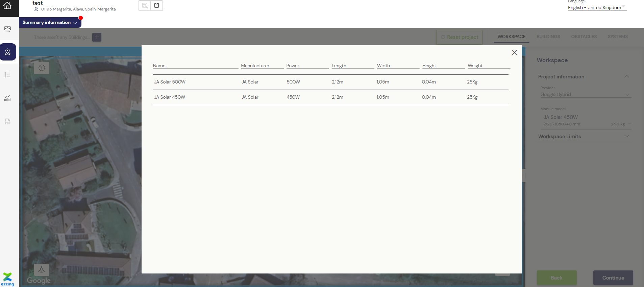
Task: Click the map info icon
Action: [x=42, y=68]
